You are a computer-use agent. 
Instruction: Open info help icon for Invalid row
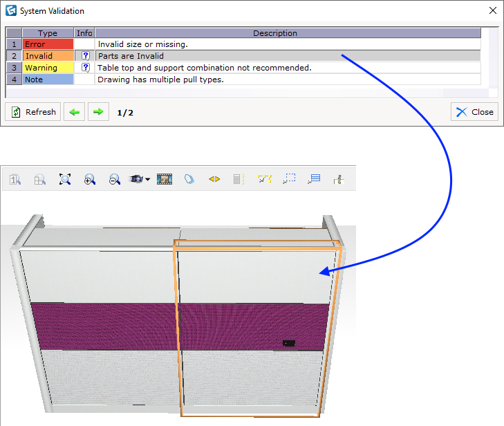pos(86,56)
